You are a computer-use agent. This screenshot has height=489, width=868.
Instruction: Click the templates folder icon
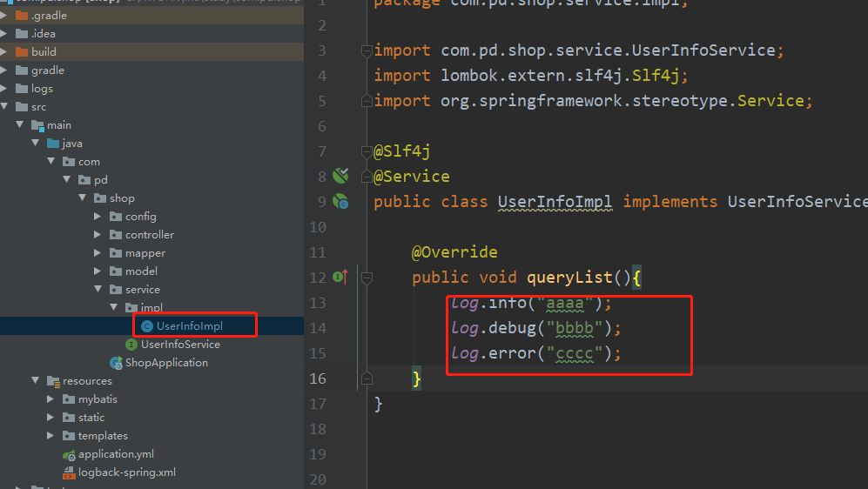69,436
